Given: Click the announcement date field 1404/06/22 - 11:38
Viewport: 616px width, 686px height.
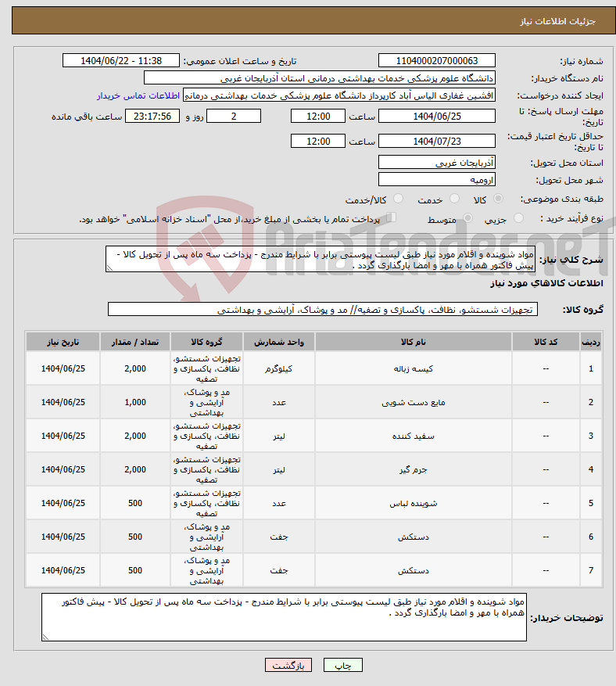Looking at the screenshot, I should pos(121,61).
